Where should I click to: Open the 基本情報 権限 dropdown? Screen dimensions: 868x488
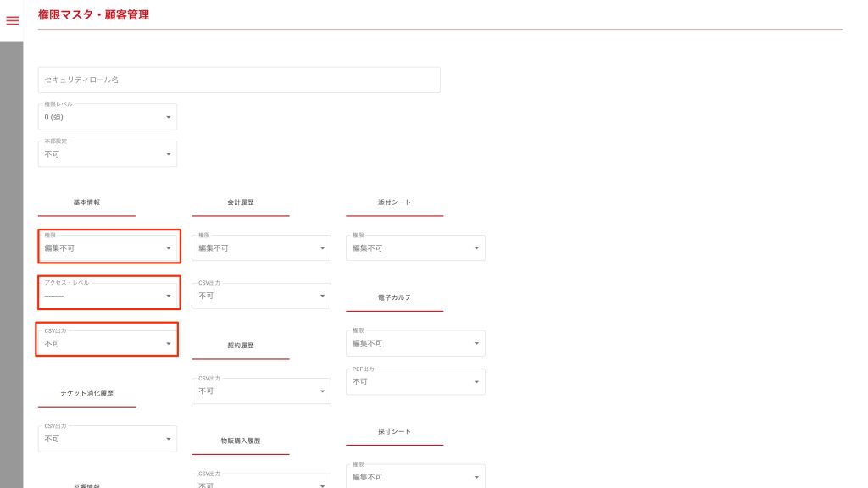pyautogui.click(x=108, y=248)
